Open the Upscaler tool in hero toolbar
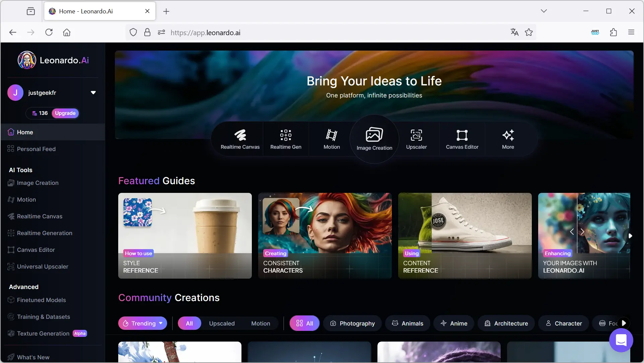 click(416, 139)
